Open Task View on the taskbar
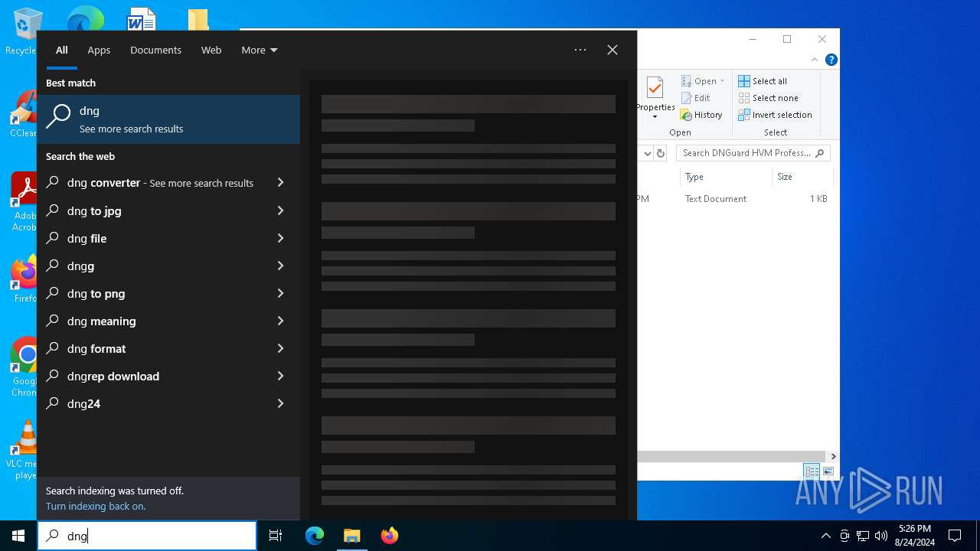The image size is (980, 551). (276, 536)
